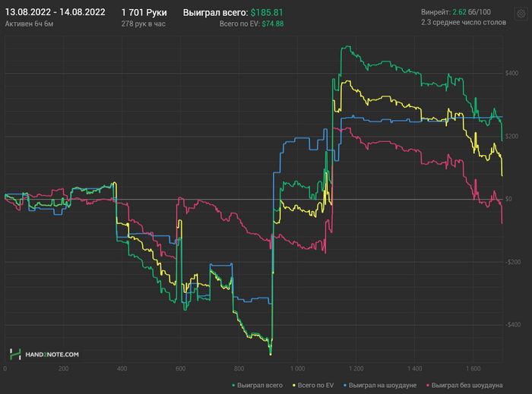Click the '-$200' y-axis label

click(512, 262)
